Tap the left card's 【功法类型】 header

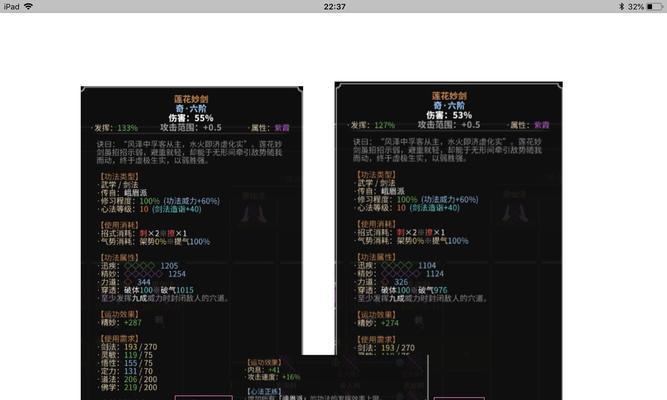coord(119,176)
